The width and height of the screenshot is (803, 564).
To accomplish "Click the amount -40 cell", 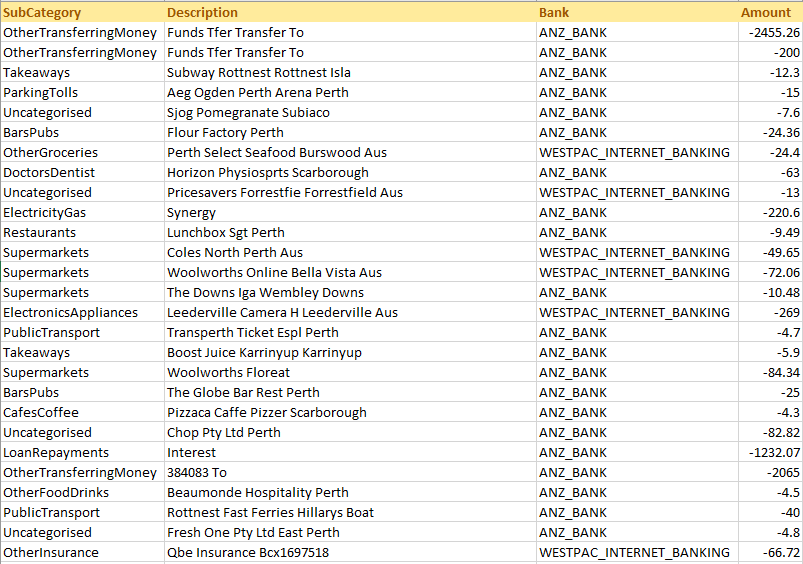I will coord(771,512).
